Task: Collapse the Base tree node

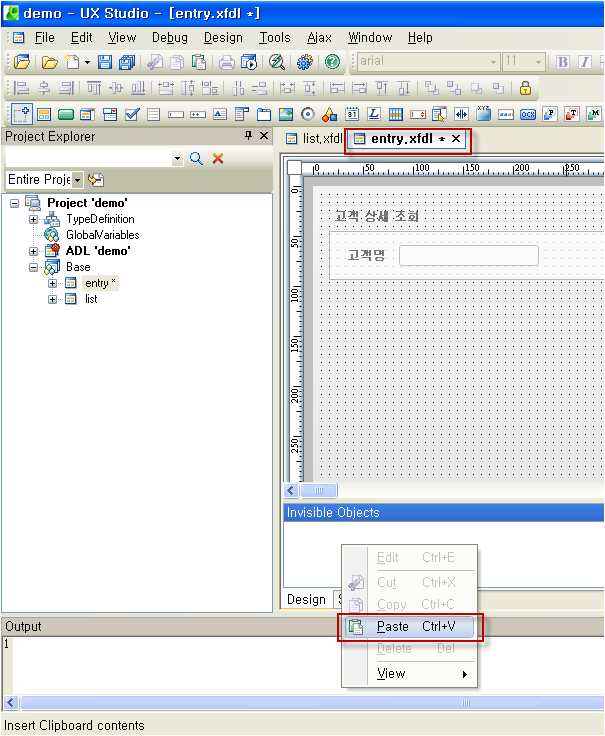Action: point(33,267)
